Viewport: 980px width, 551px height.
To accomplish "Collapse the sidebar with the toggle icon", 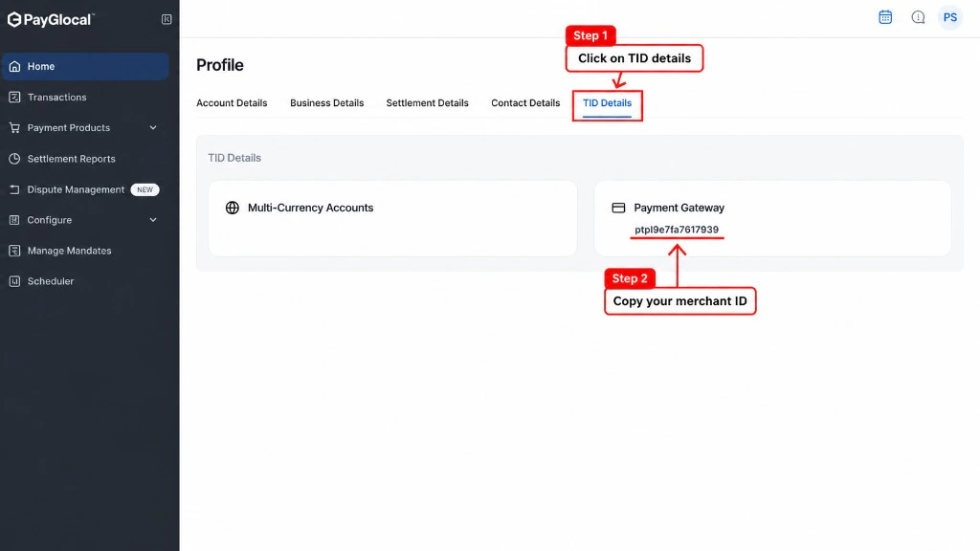I will pos(167,19).
